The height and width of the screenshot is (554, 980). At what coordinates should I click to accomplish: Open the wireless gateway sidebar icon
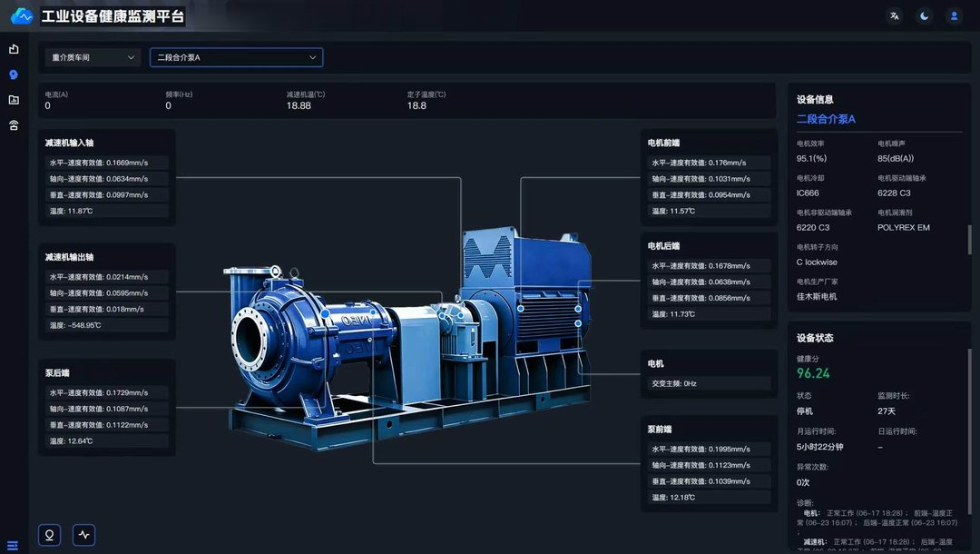point(14,125)
